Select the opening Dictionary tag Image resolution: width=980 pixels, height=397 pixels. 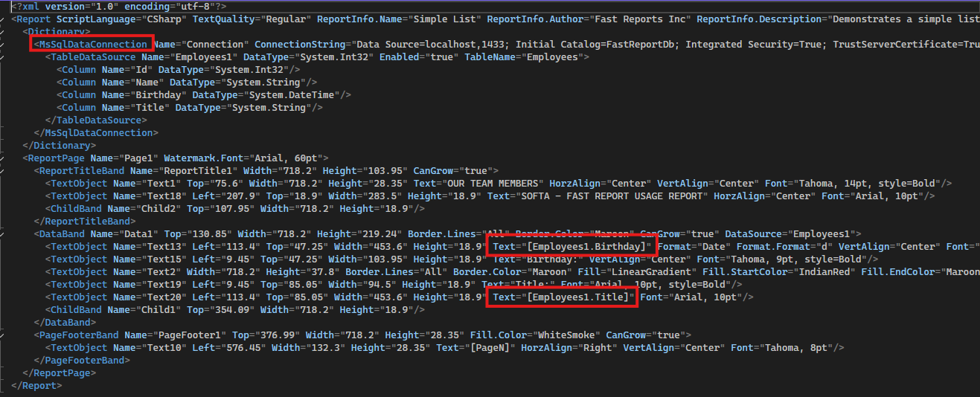click(x=56, y=31)
